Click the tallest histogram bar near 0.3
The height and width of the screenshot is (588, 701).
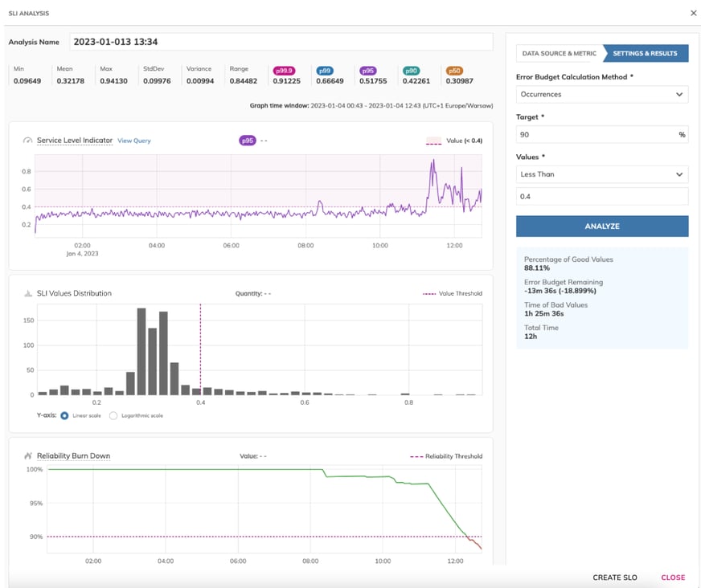click(x=141, y=352)
